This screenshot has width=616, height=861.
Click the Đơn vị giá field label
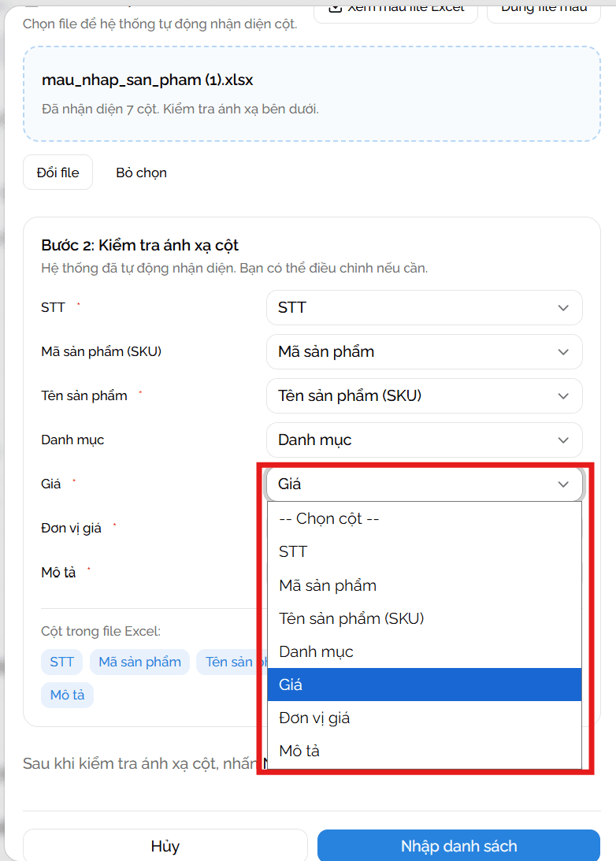[71, 529]
